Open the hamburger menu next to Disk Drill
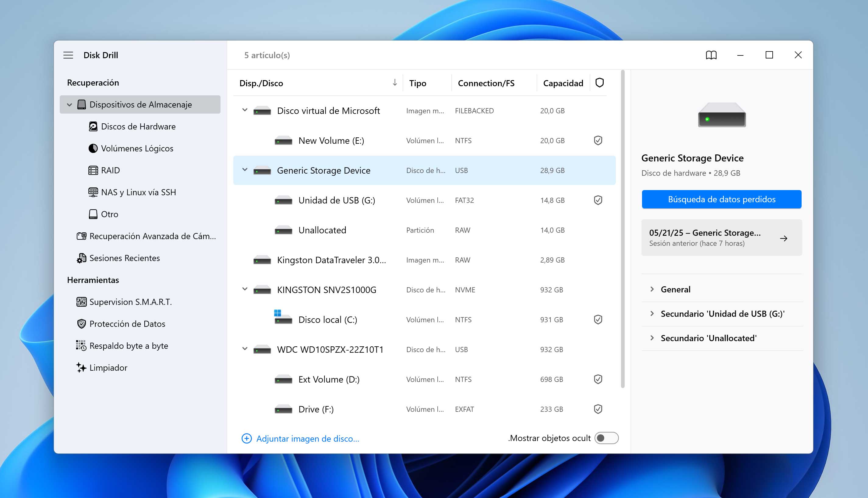 click(x=68, y=55)
